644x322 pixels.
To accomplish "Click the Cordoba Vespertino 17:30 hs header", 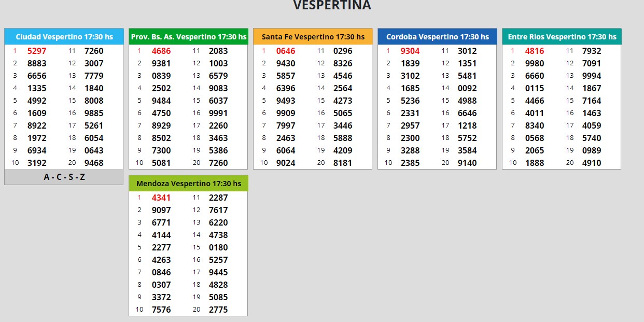I will [x=437, y=37].
